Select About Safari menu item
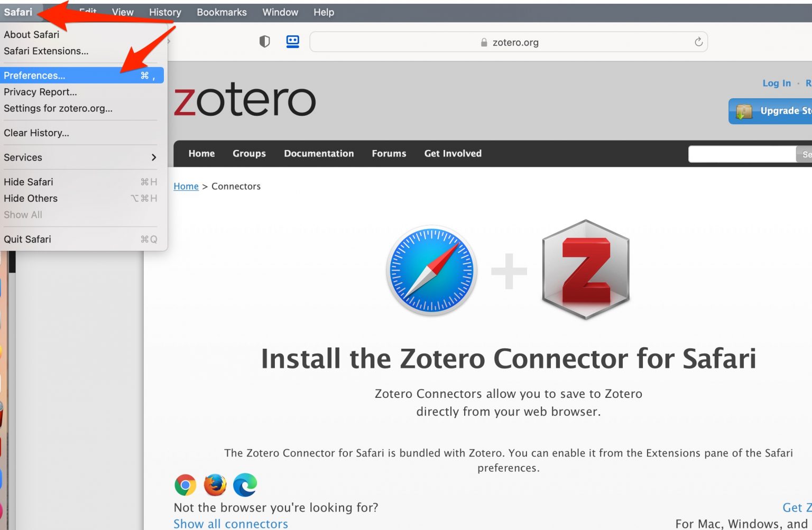The image size is (812, 530). point(82,34)
